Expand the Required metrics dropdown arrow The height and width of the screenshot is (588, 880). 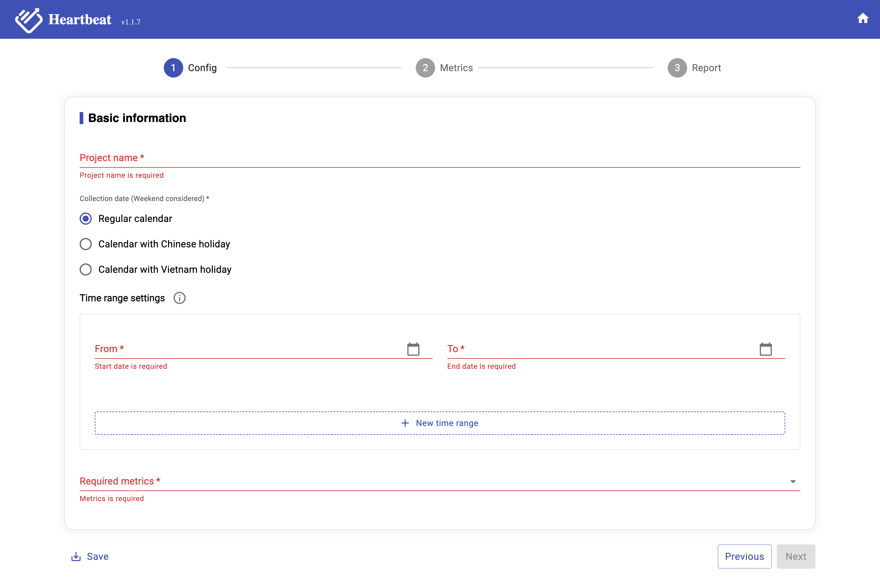point(793,481)
